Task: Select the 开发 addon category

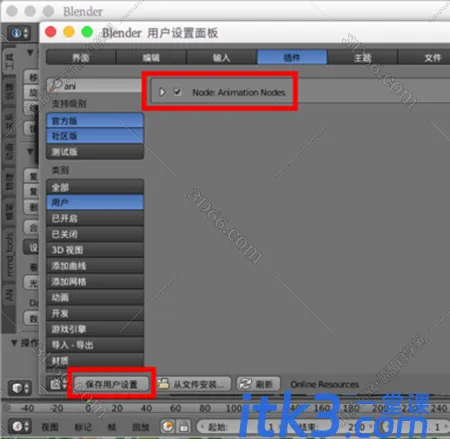Action: (x=95, y=313)
